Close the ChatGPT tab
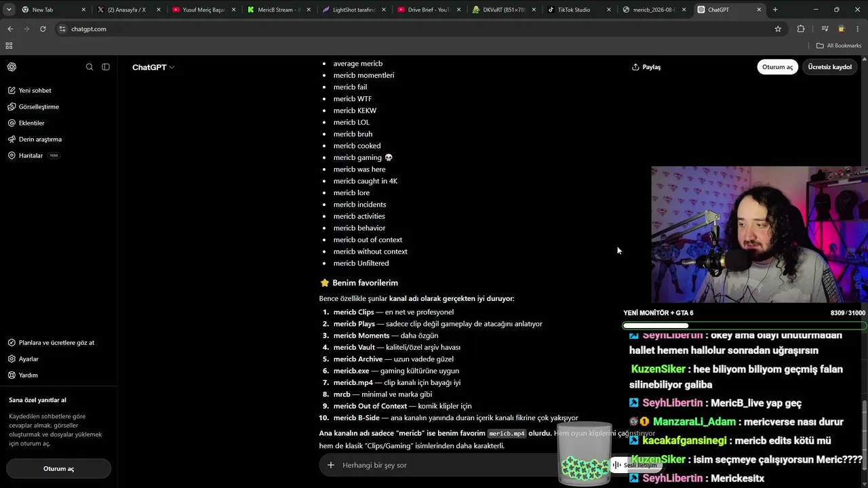The height and width of the screenshot is (488, 868). (x=759, y=9)
